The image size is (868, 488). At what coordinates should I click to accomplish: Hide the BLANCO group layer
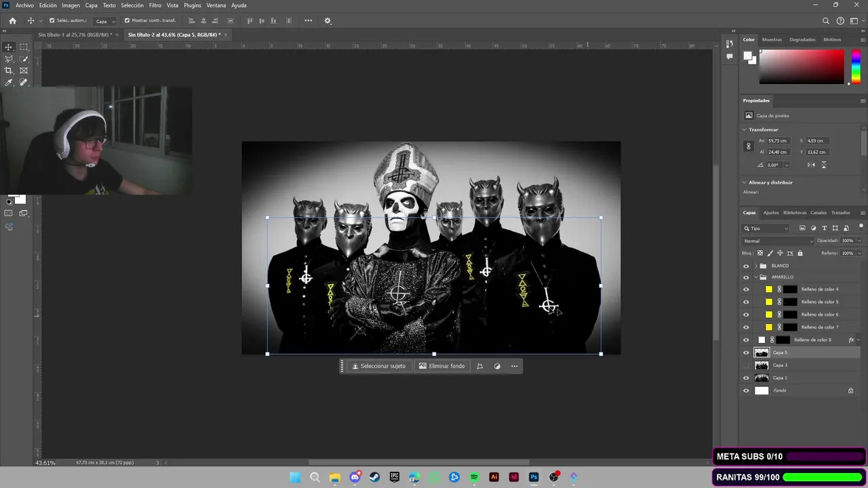pos(746,266)
